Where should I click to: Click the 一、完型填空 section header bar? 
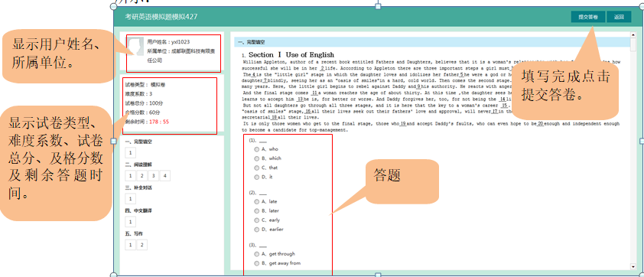tap(432, 42)
